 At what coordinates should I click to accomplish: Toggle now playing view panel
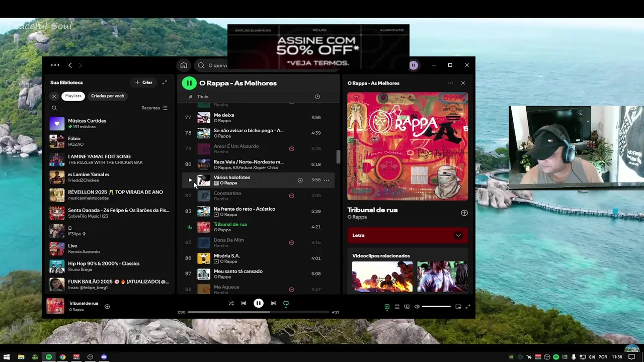click(387, 307)
